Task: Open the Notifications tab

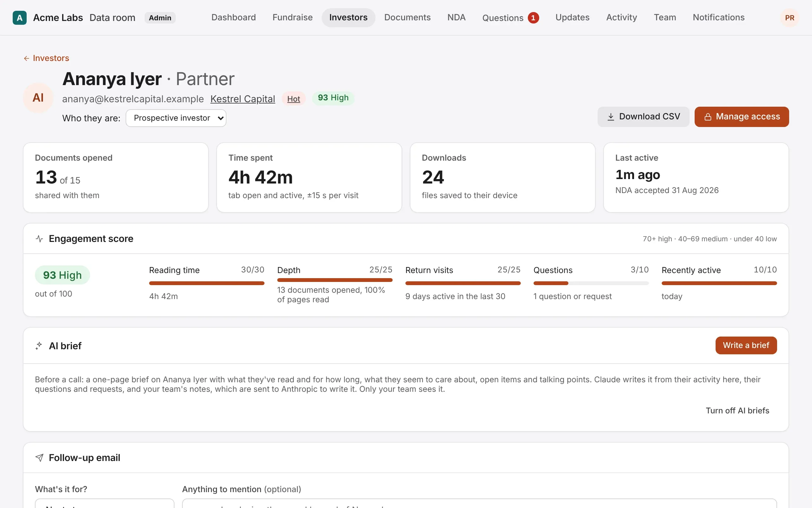Action: point(718,17)
